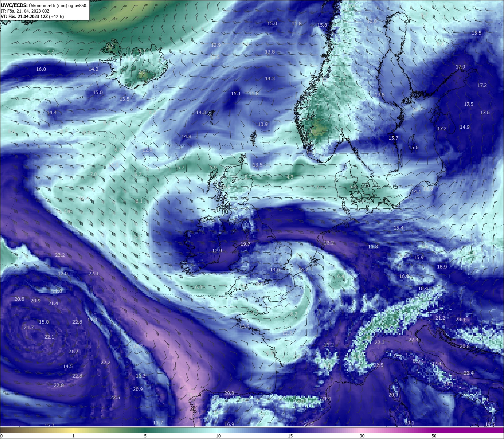Click the map value '15.9'

pos(419,257)
